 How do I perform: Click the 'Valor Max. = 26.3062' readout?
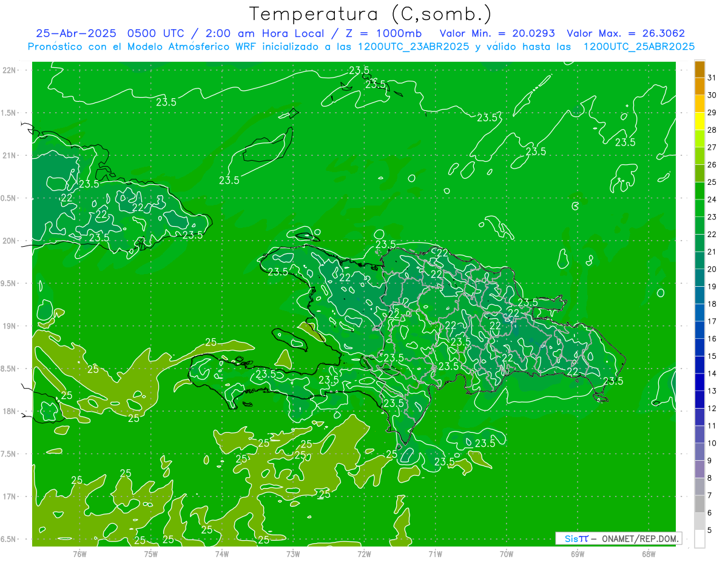625,33
